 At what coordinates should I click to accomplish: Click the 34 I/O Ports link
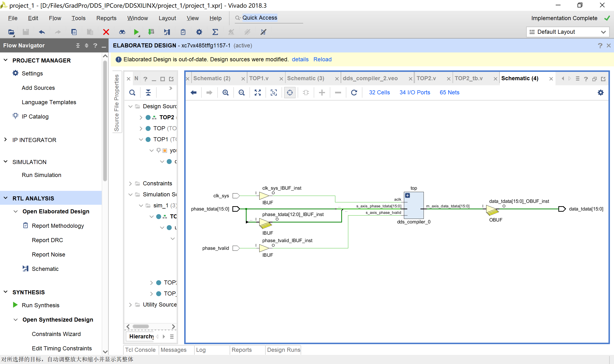coord(415,92)
